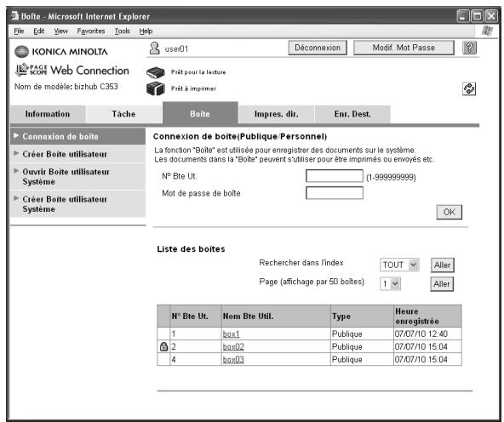Click the Modif. Mot Passe button
This screenshot has width=504, height=422.
point(404,48)
